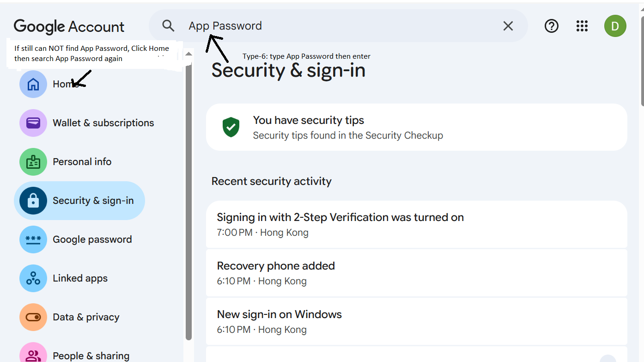644x362 pixels.
Task: Open the 'You have security tips' card
Action: (417, 127)
